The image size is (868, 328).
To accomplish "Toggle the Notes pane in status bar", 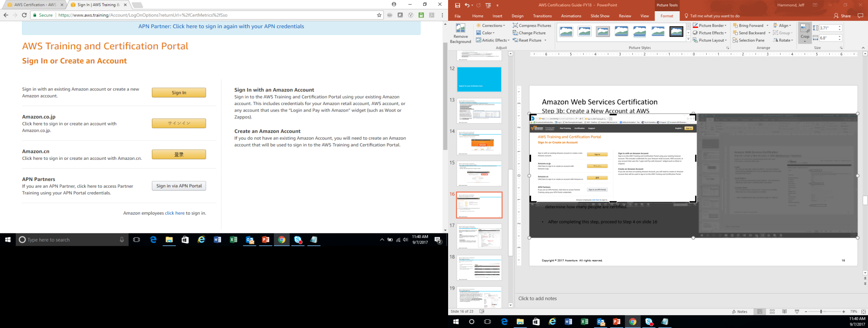I will click(x=739, y=311).
